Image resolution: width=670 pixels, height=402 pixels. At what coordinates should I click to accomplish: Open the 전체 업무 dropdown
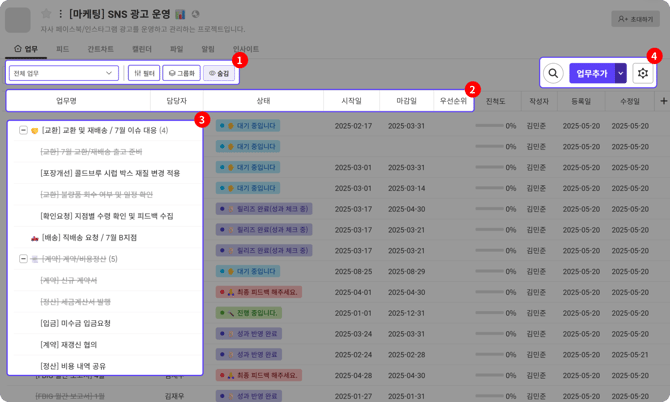coord(63,73)
